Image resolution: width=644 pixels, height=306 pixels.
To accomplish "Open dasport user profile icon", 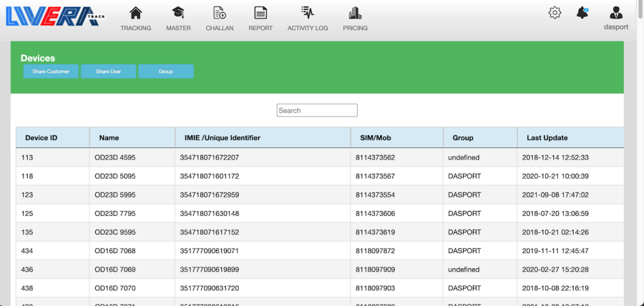I will (x=616, y=13).
